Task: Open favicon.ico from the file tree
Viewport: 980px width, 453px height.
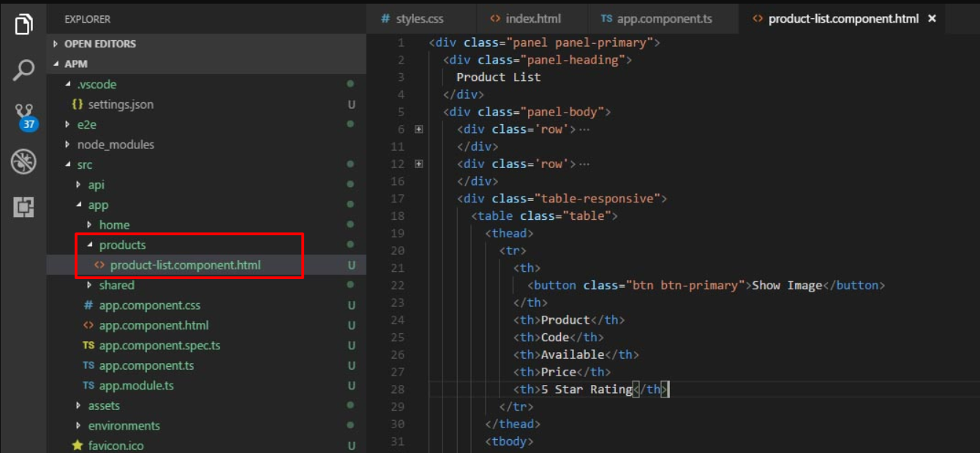Action: [116, 446]
